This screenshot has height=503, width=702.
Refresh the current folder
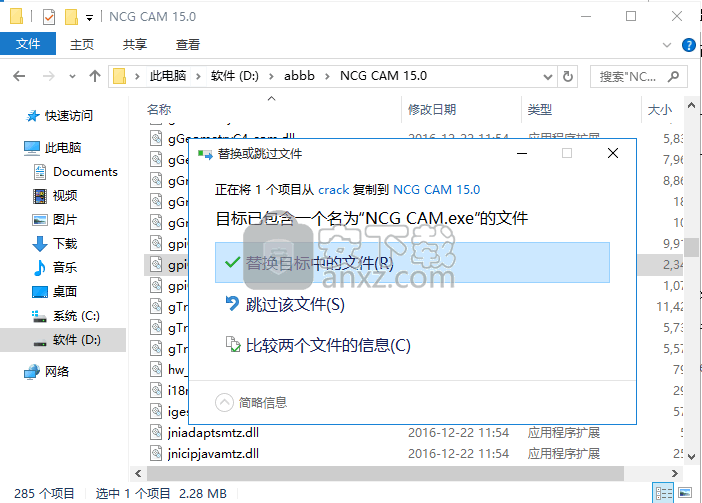pos(568,77)
